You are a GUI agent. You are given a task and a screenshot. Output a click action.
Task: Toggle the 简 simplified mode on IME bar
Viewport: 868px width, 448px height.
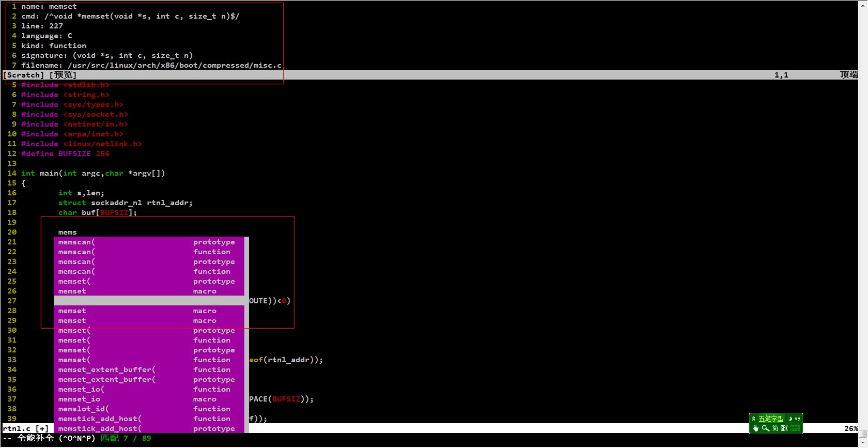coord(776,428)
